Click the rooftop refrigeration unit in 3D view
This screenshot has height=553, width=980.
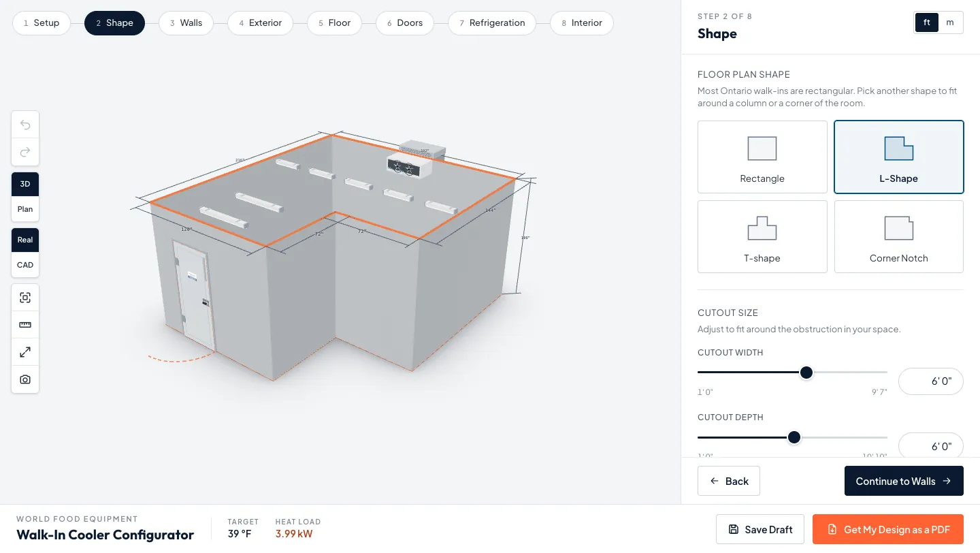(x=416, y=159)
